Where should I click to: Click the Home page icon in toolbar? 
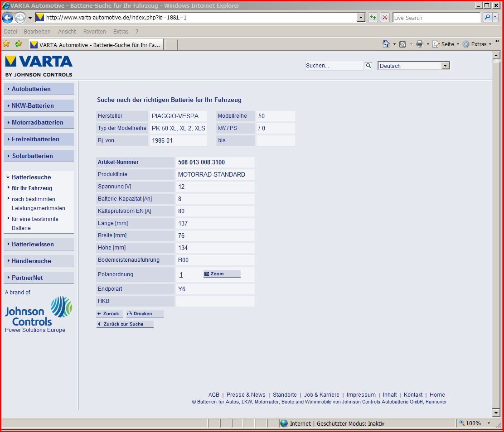pyautogui.click(x=386, y=44)
